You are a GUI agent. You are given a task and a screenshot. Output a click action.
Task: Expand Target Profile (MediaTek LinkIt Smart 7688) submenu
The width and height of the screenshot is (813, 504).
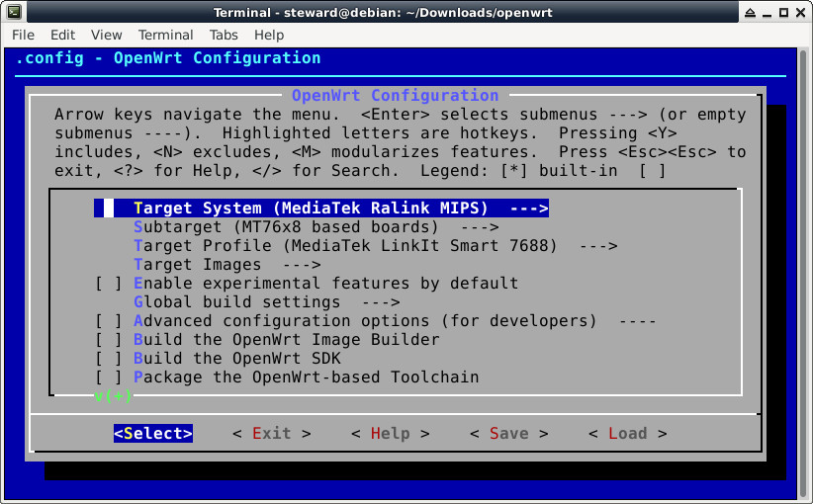coord(376,245)
